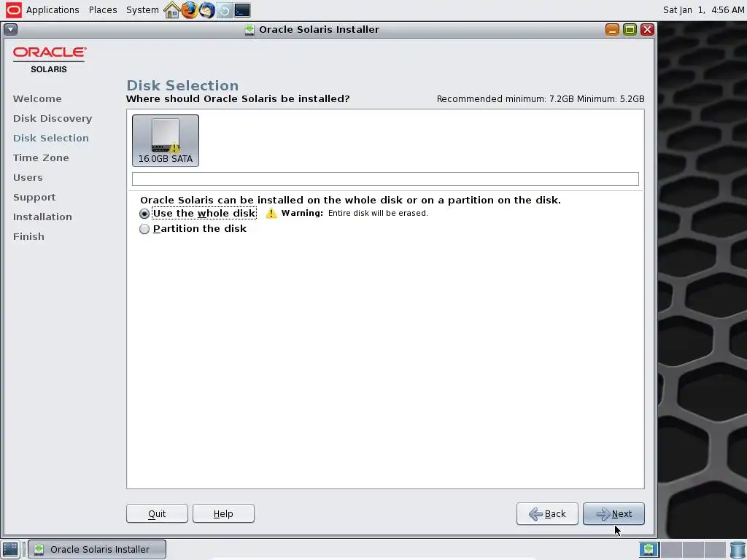The height and width of the screenshot is (560, 747).
Task: Select the 16.0GB SATA disk icon
Action: click(166, 141)
